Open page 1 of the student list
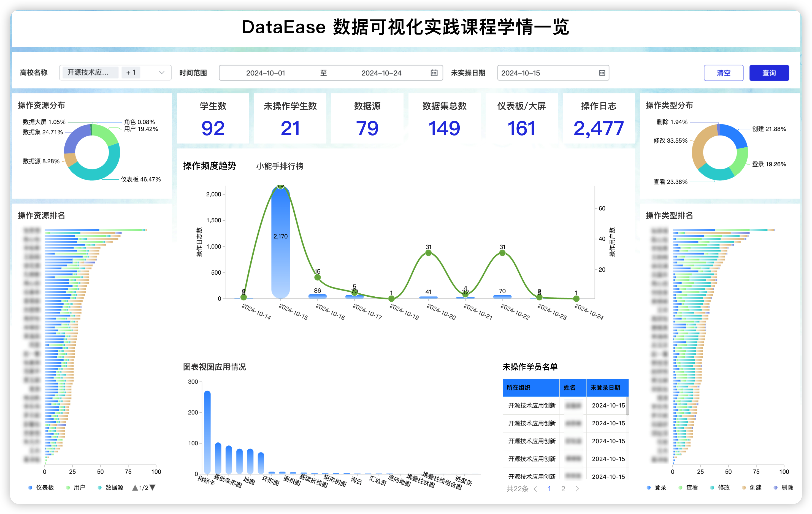This screenshot has height=514, width=812. 549,489
